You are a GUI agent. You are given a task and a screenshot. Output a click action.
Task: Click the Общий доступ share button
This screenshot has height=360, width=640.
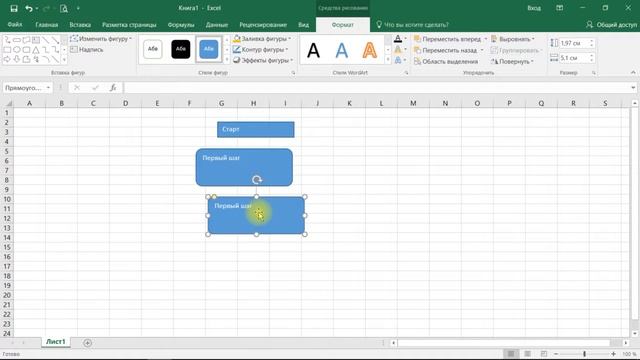pyautogui.click(x=611, y=25)
